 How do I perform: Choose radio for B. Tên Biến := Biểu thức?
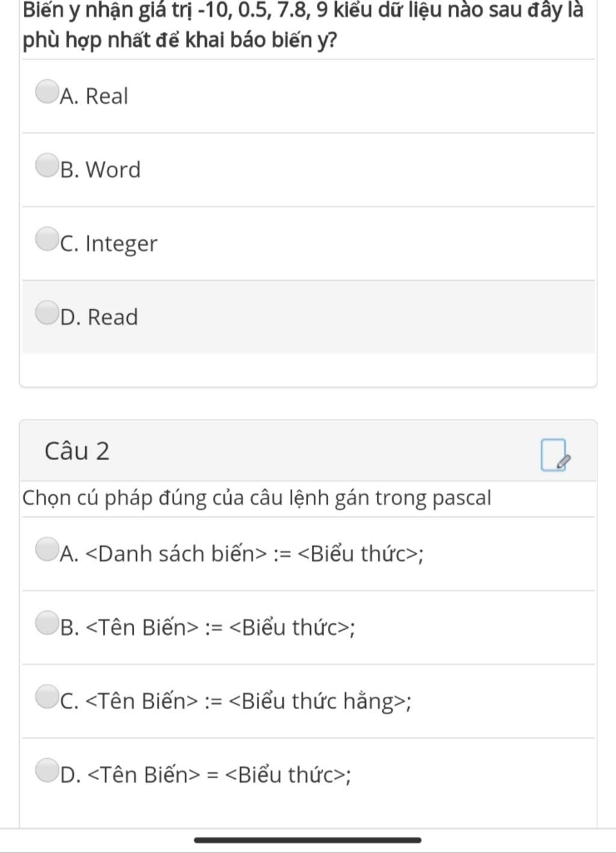(46, 622)
